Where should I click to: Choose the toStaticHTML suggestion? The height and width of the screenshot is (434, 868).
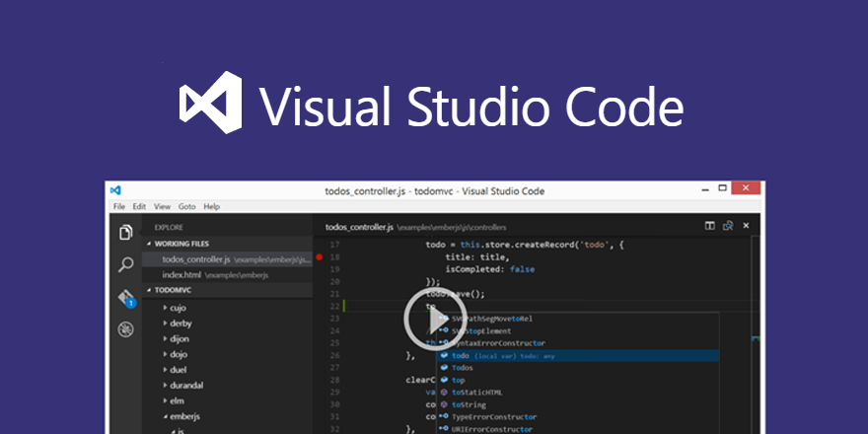click(578, 393)
